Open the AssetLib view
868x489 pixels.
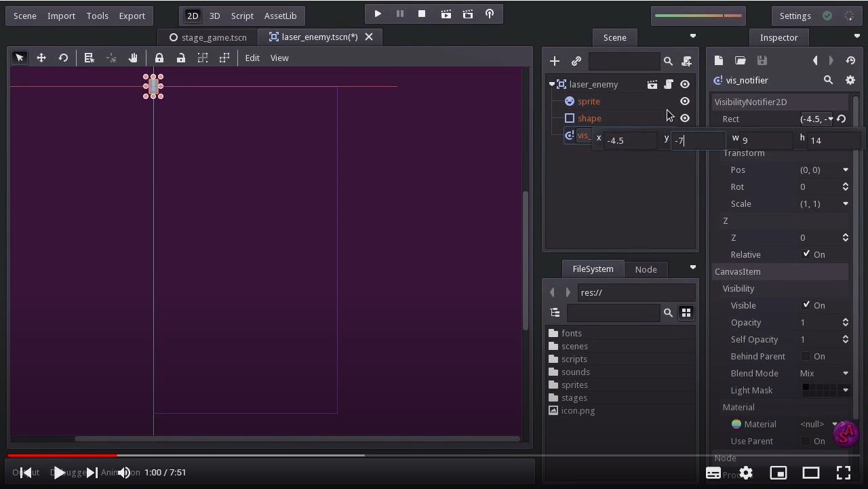pos(280,16)
